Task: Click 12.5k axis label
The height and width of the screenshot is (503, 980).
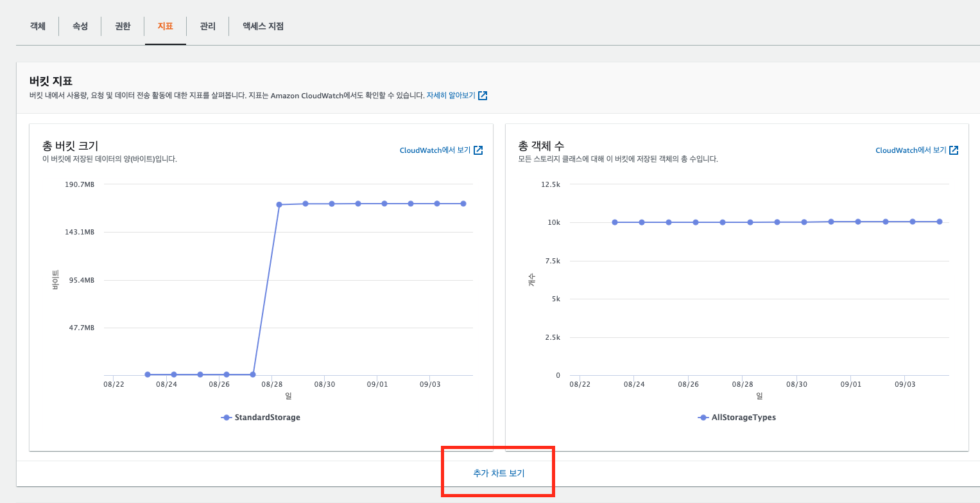Action: [x=551, y=184]
